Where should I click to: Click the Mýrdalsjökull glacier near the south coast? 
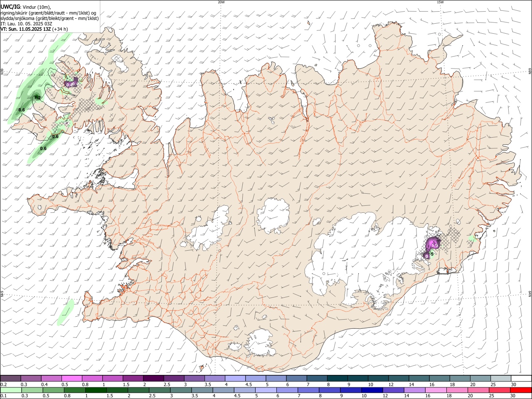point(259,343)
